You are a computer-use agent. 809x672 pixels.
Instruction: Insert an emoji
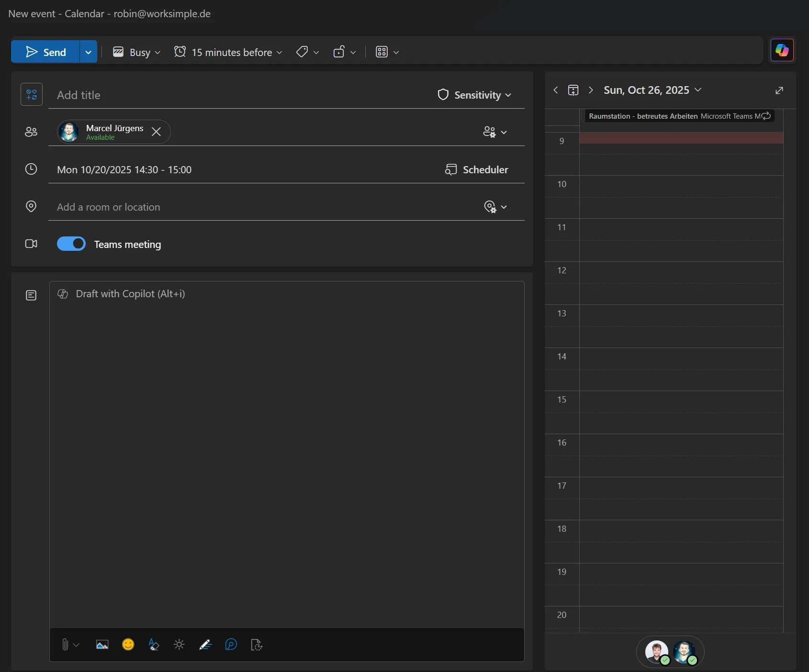pyautogui.click(x=128, y=644)
